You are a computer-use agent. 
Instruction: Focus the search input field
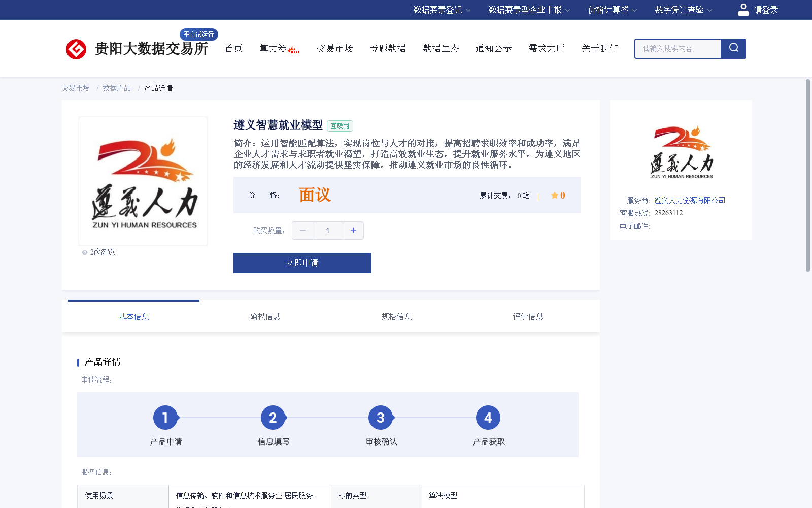point(678,49)
